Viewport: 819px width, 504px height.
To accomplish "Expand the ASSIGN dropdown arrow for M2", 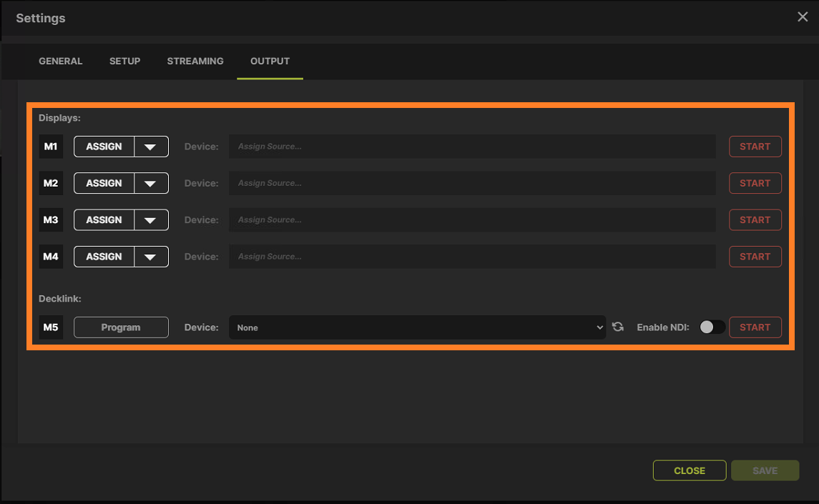I will tap(152, 182).
